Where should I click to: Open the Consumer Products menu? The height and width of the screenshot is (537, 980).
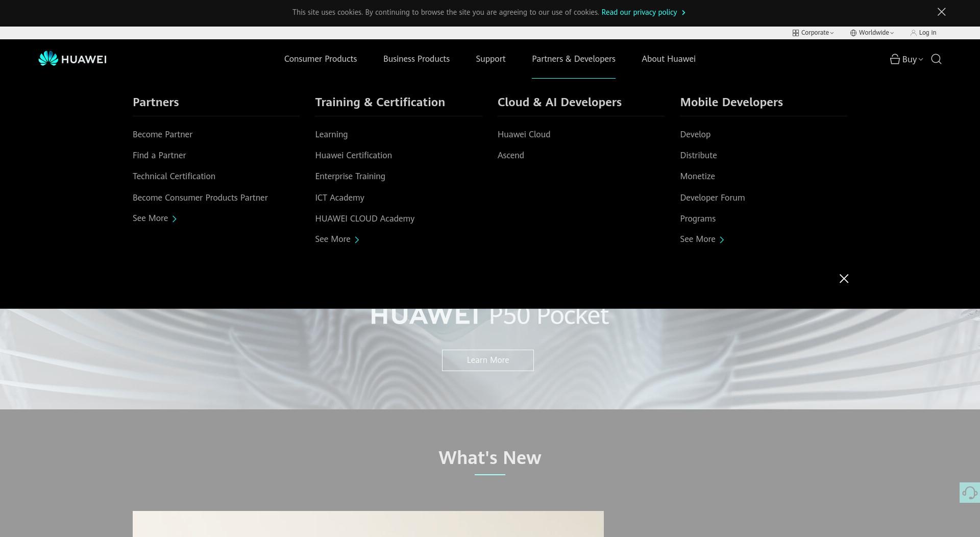tap(321, 59)
